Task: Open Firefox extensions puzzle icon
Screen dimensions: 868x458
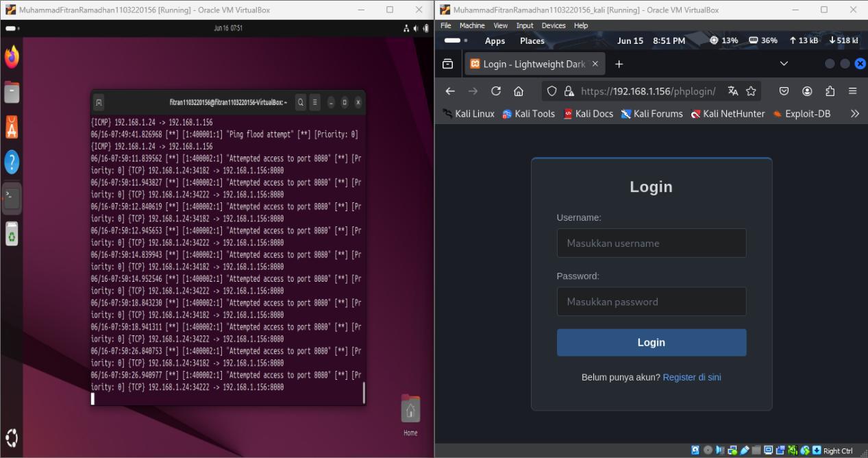Action: [x=830, y=91]
